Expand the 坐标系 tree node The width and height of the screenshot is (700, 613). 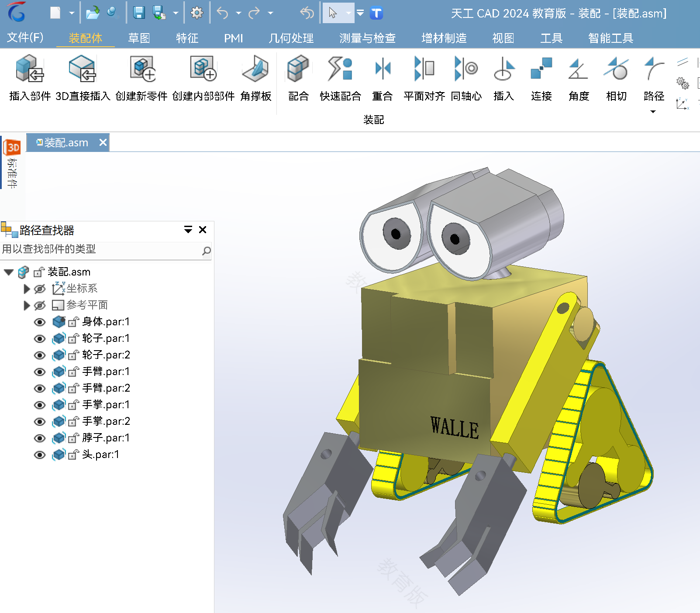[27, 289]
